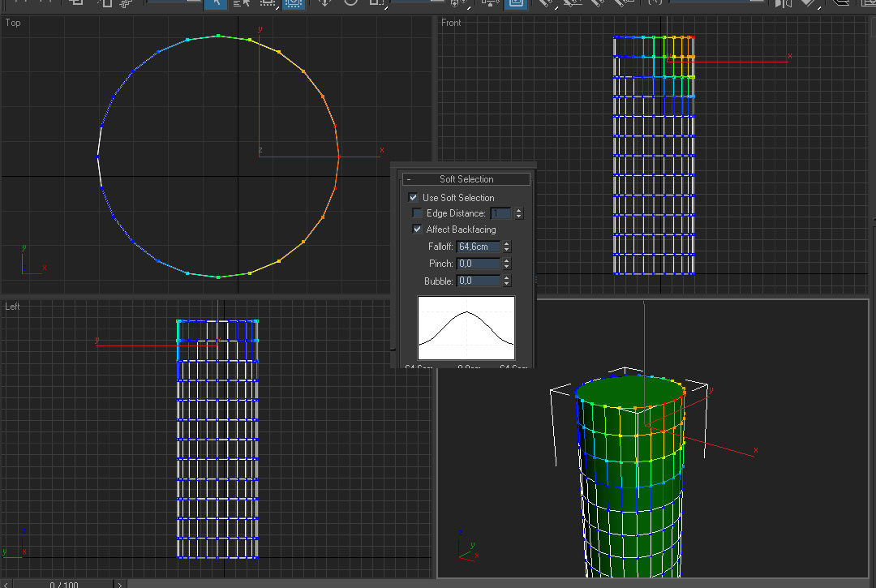Collapse the Soft Selection rollout
876x588 pixels.
click(466, 179)
